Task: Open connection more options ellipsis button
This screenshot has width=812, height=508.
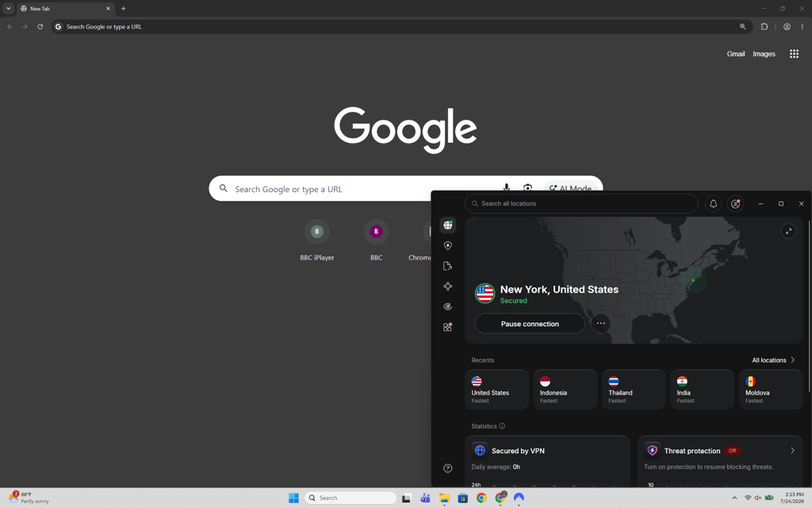Action: tap(601, 324)
